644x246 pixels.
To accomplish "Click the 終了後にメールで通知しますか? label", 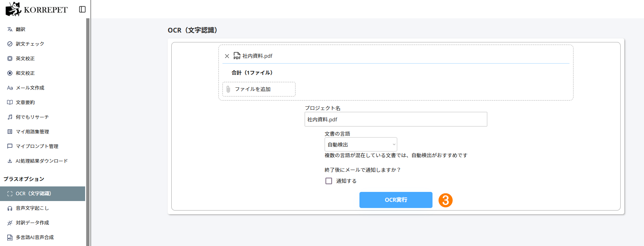I will [x=363, y=170].
